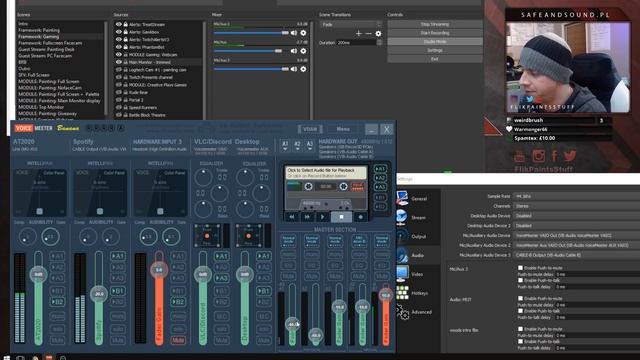Open the Fade transition dropdown
Viewport: 640px width, 360px height.
coord(351,24)
